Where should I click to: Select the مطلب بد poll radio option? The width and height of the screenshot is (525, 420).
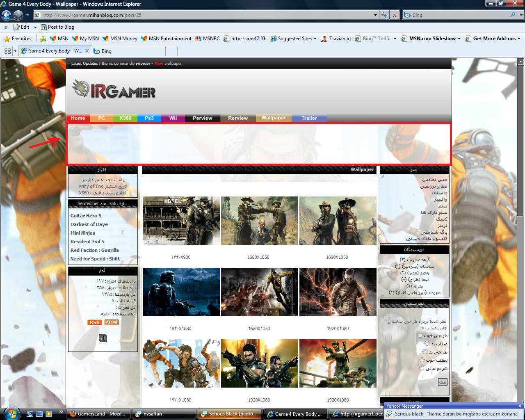[x=427, y=343]
